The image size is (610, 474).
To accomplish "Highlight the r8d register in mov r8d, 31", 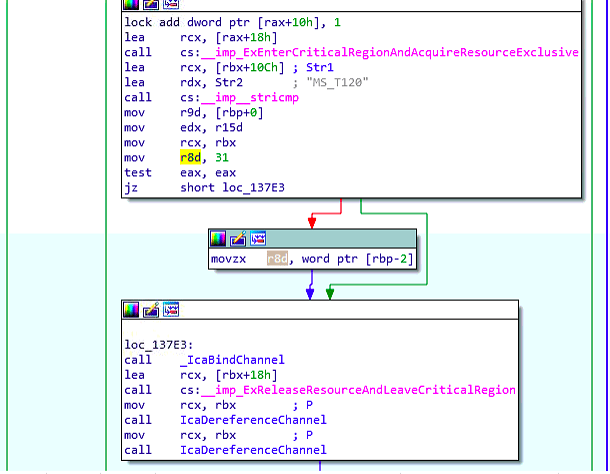I will [x=191, y=157].
